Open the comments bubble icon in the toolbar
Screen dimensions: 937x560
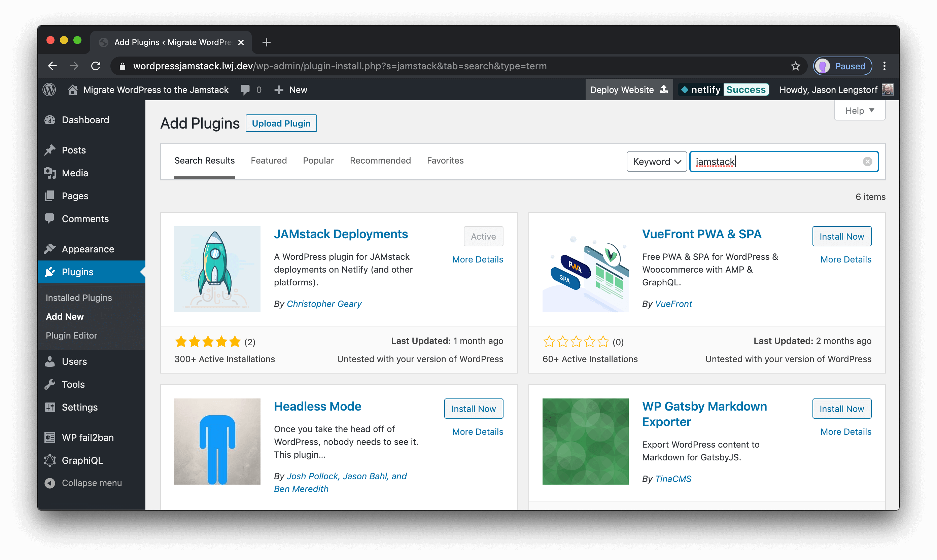[x=245, y=90]
